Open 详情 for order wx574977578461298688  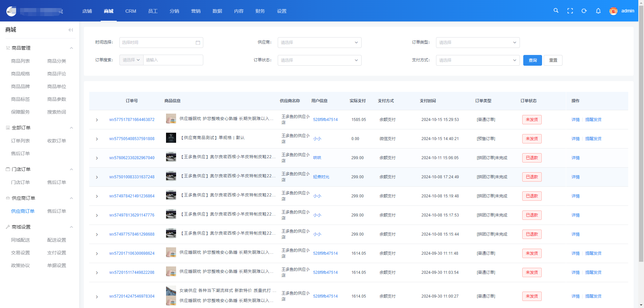[576, 234]
